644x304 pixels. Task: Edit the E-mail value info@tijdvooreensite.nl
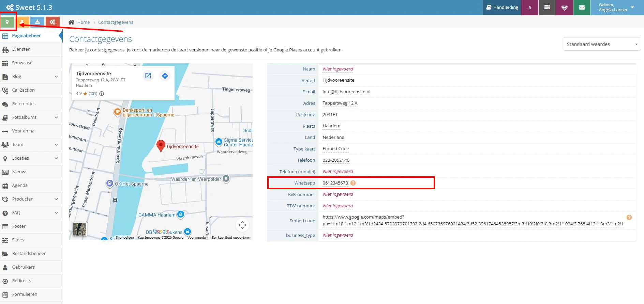[346, 92]
